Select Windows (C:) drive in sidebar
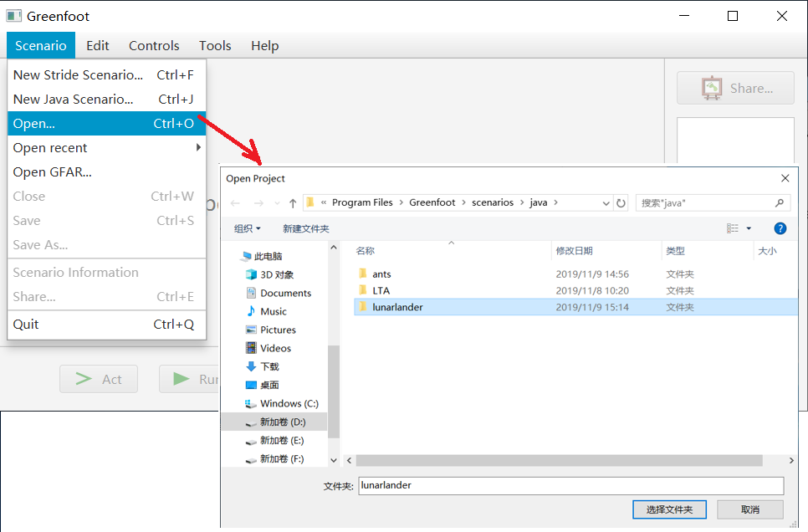The height and width of the screenshot is (532, 808). (x=289, y=403)
